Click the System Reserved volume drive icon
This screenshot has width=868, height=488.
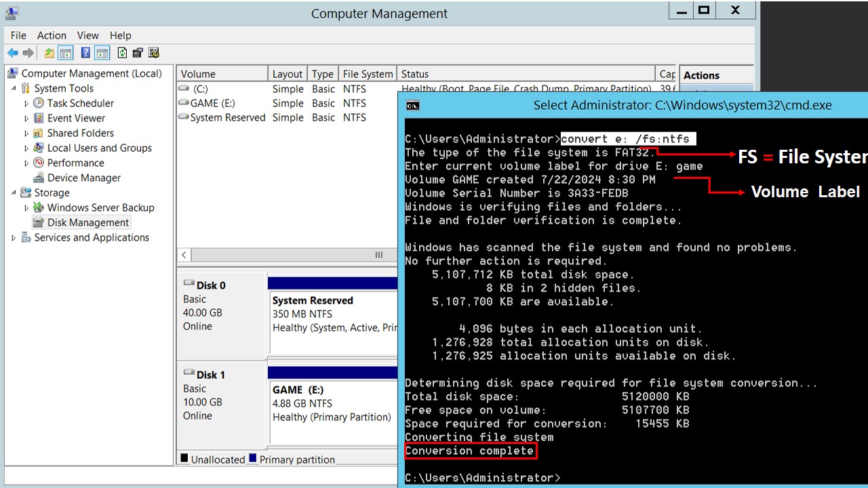[x=184, y=117]
